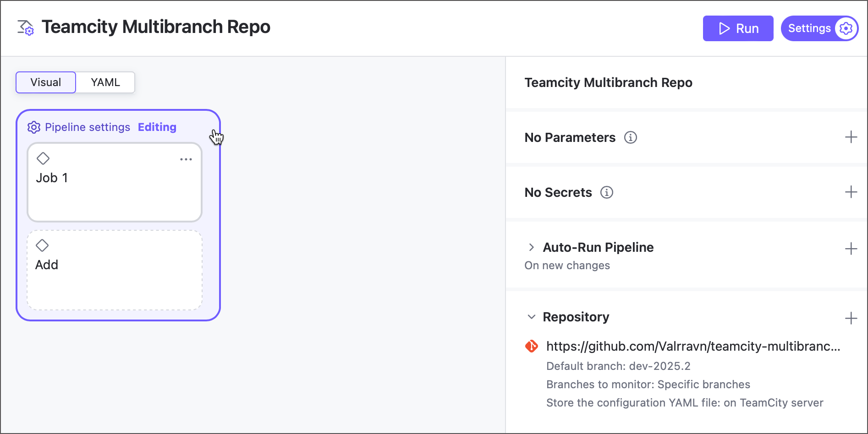Click the Add job placeholder card

114,270
